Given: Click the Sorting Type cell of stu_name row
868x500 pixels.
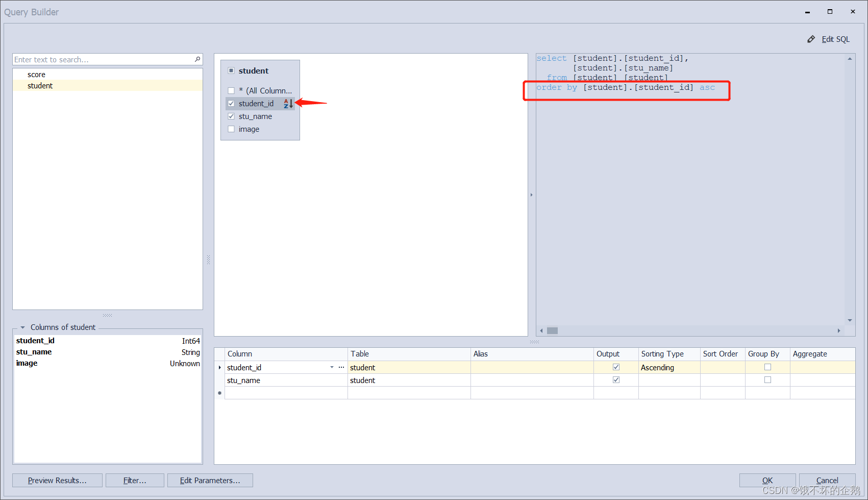Looking at the screenshot, I should coord(669,380).
